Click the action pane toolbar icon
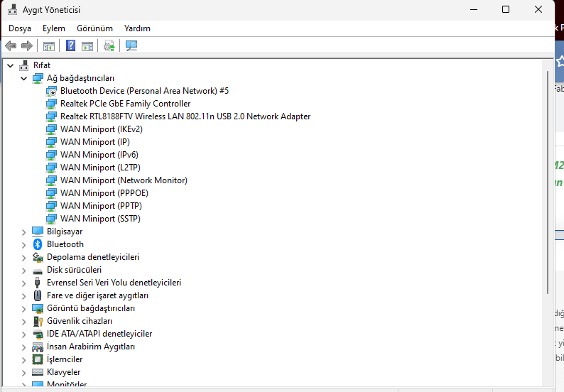Image resolution: width=564 pixels, height=392 pixels. [87, 46]
